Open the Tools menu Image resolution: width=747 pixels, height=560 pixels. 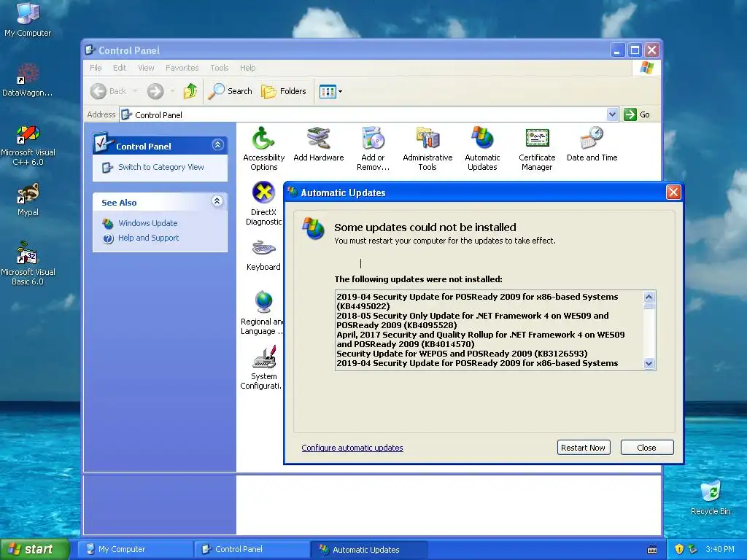pyautogui.click(x=219, y=68)
